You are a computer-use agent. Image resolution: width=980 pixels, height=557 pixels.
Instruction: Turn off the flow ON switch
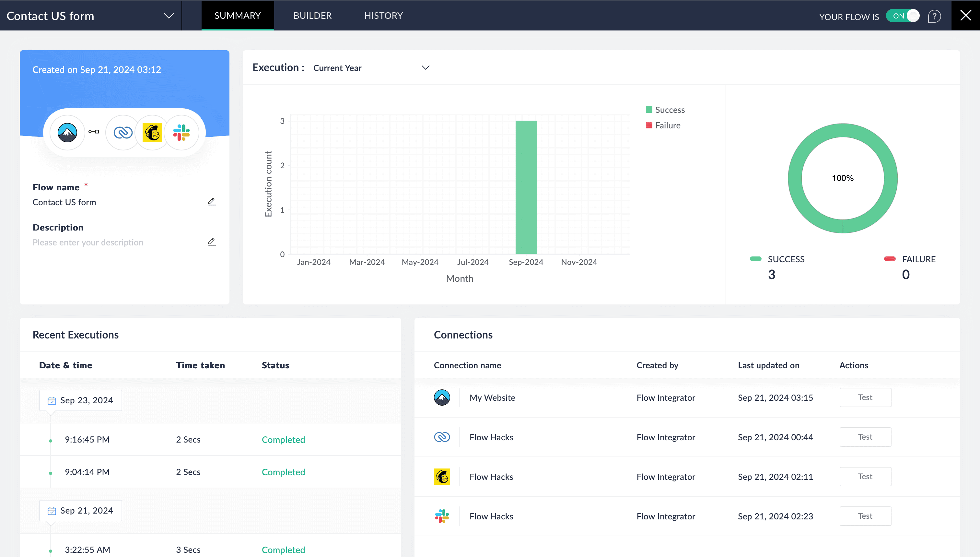coord(903,16)
